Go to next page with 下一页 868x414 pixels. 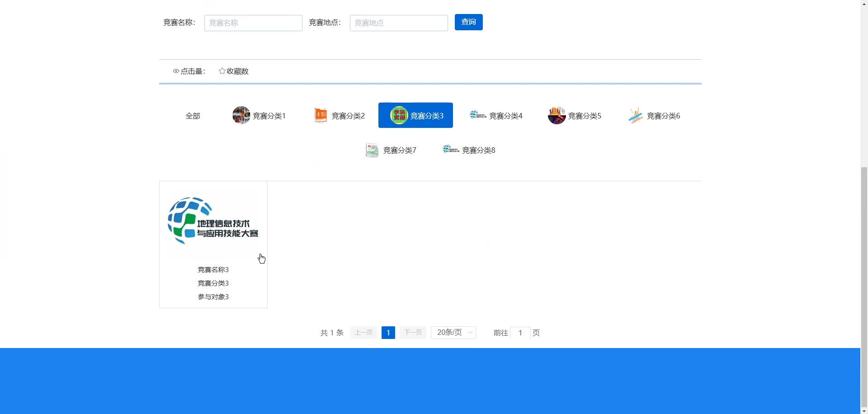point(413,333)
